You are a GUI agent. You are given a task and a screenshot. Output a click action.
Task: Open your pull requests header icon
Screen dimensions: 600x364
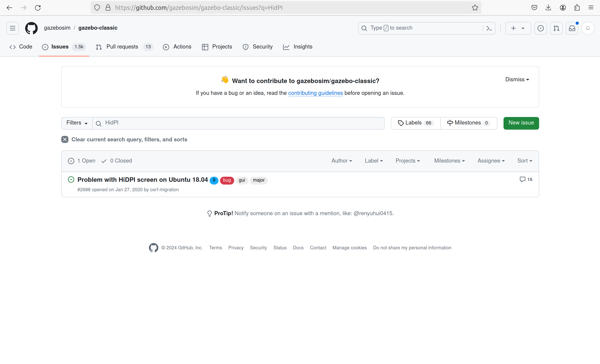point(556,28)
